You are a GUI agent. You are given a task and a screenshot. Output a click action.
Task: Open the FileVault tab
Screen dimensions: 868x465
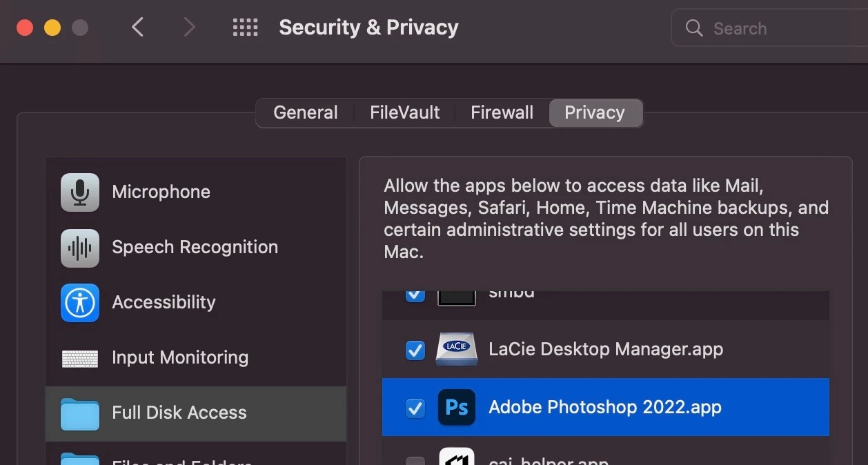404,113
